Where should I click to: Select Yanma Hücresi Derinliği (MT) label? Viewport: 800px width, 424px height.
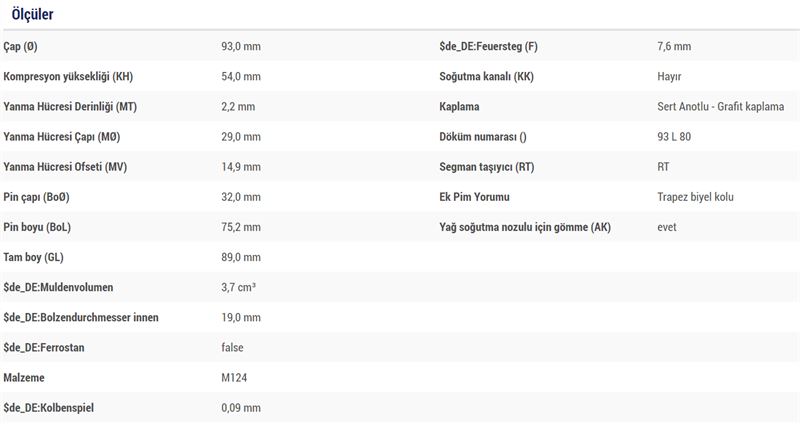pyautogui.click(x=70, y=107)
